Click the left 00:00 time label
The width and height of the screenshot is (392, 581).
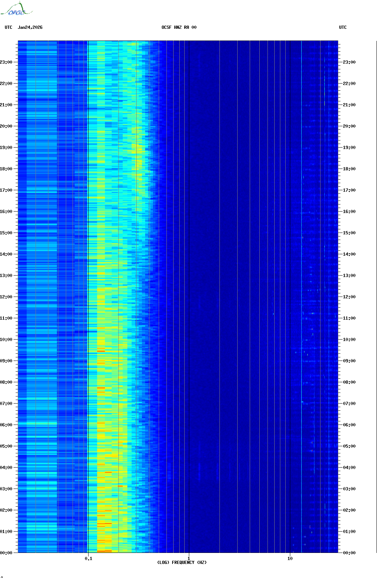click(x=6, y=553)
